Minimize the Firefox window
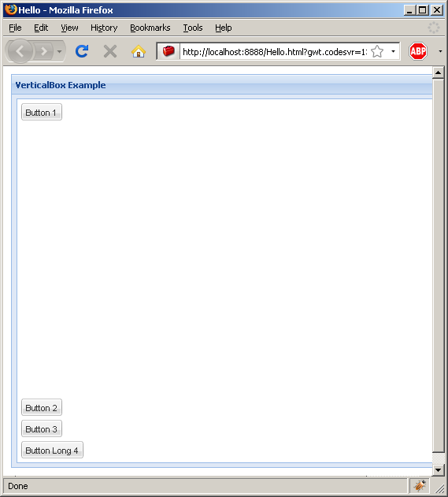Image resolution: width=448 pixels, height=497 pixels. 409,10
